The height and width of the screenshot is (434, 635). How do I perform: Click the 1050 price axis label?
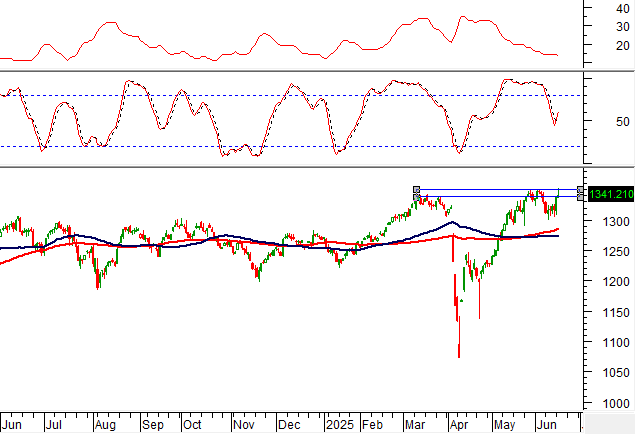click(x=616, y=372)
